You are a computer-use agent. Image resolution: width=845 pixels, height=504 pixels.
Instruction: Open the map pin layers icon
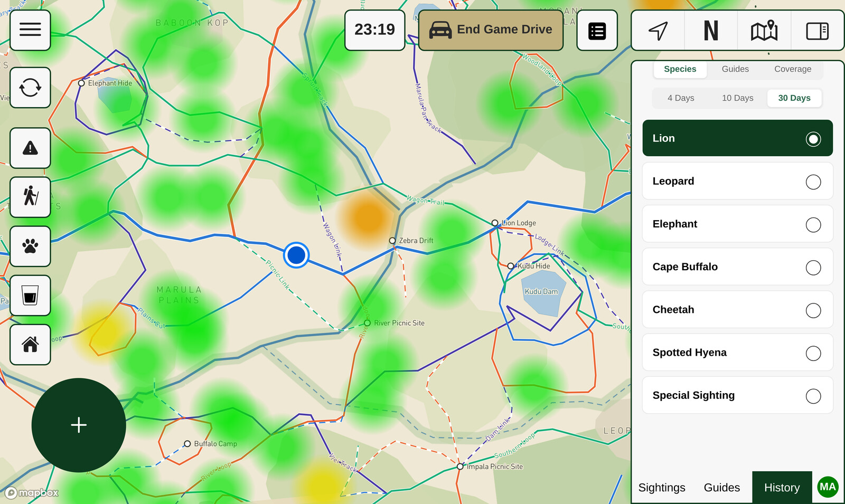pos(764,31)
